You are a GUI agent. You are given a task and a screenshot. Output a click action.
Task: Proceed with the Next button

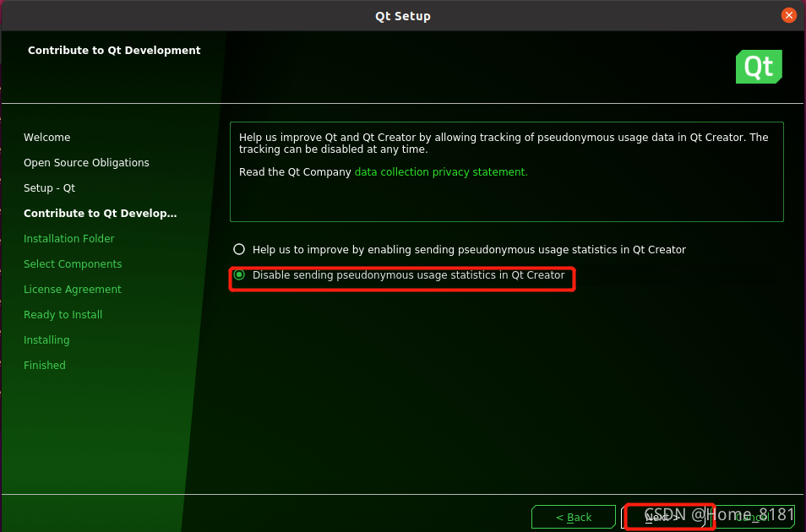click(x=663, y=517)
